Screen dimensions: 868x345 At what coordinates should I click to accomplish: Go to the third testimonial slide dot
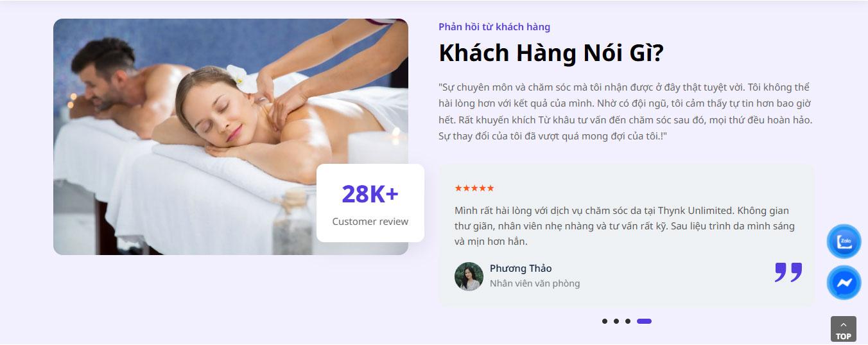[x=628, y=321]
